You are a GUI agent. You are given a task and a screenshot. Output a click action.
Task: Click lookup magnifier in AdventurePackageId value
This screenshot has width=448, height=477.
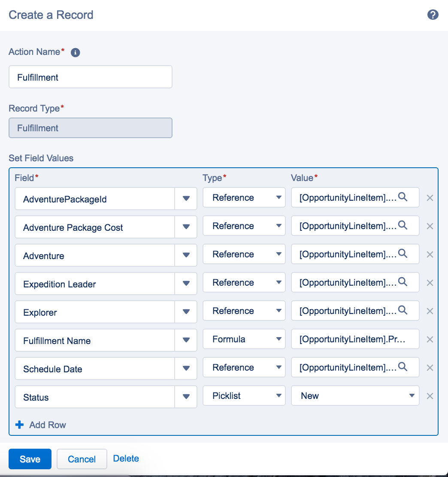[403, 197]
